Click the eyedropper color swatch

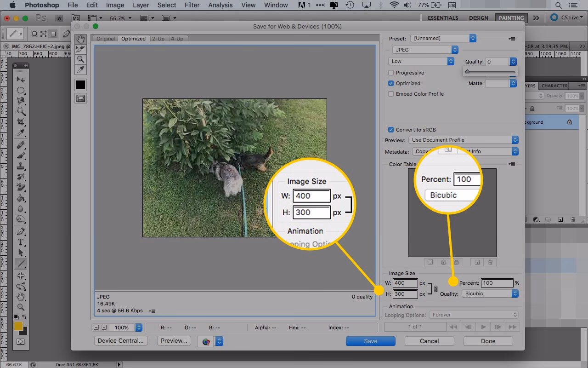click(80, 85)
